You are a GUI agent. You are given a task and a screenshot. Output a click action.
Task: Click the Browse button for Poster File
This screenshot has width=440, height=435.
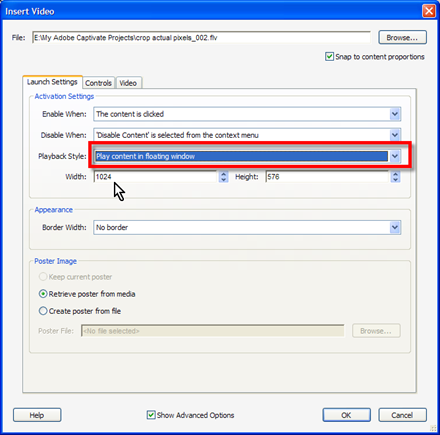(x=376, y=331)
